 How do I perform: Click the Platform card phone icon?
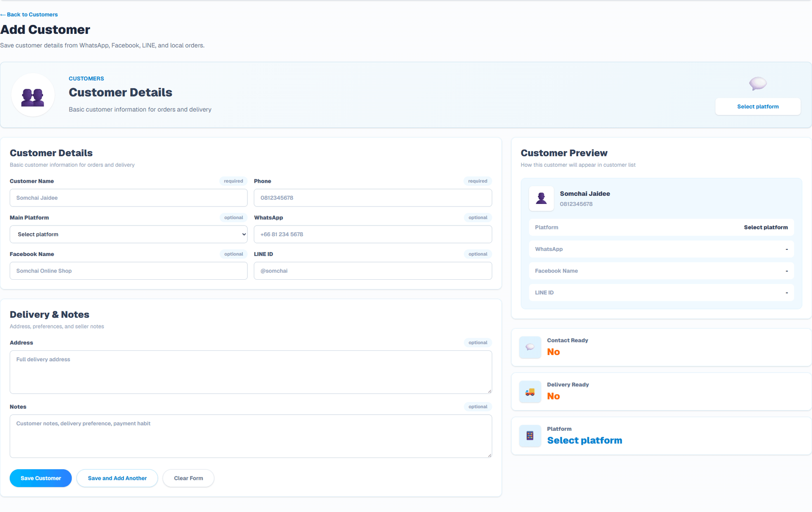click(530, 436)
